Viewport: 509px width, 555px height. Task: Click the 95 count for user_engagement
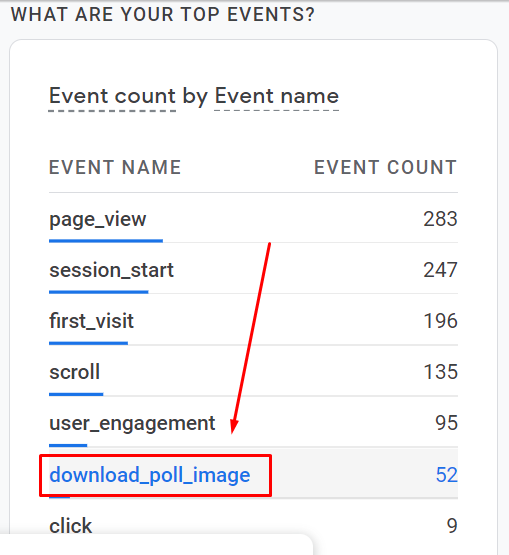pyautogui.click(x=446, y=423)
